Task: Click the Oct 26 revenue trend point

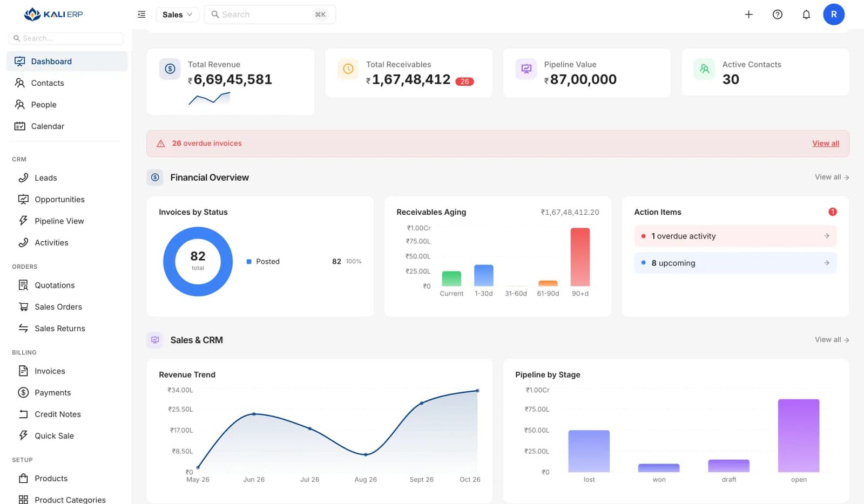Action: [x=477, y=391]
